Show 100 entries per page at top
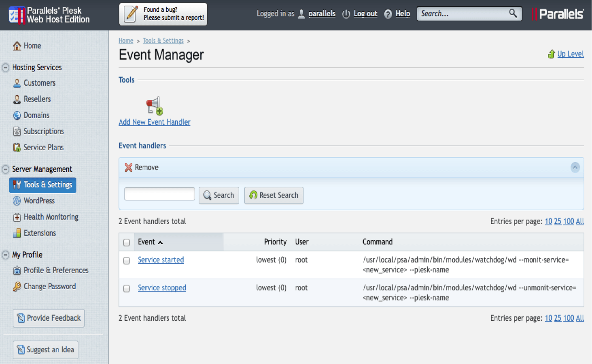The height and width of the screenshot is (364, 592). point(569,222)
